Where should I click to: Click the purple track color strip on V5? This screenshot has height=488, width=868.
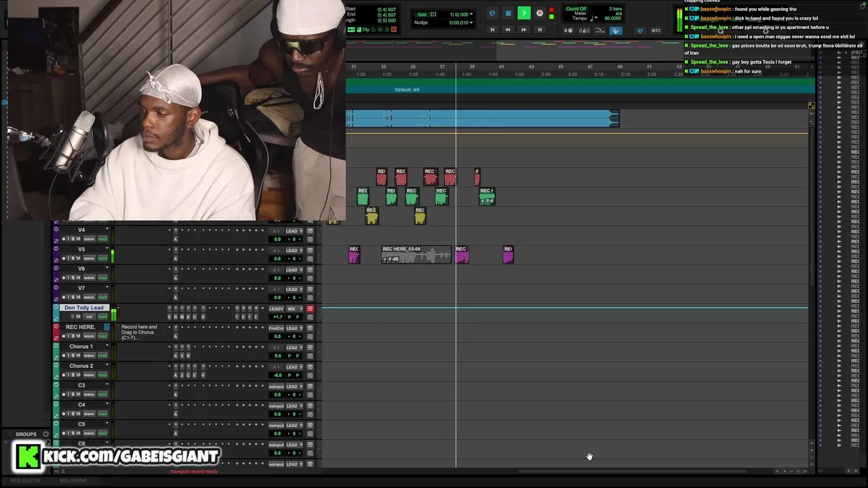coord(56,254)
